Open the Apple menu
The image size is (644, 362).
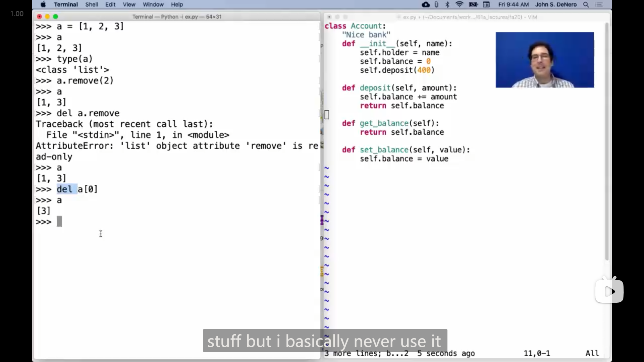coord(43,4)
